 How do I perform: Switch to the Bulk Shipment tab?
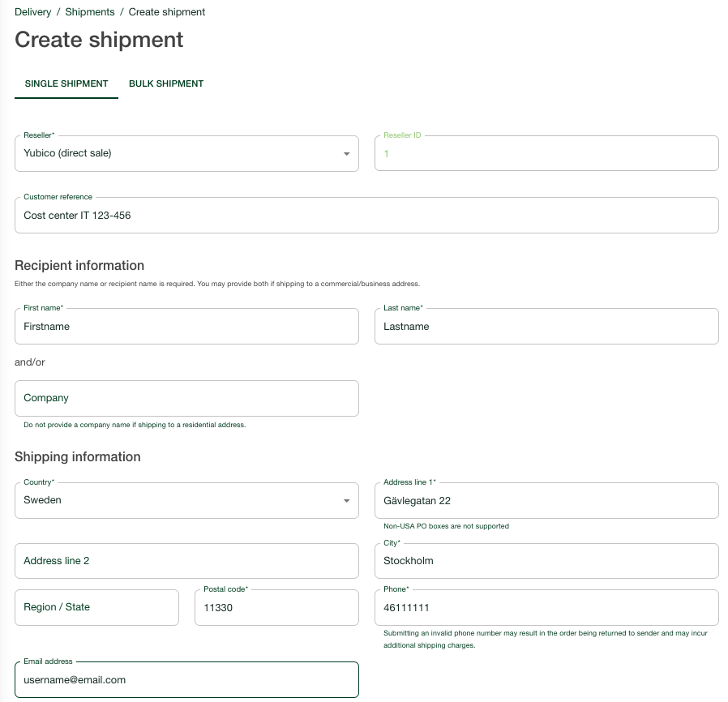(x=166, y=83)
